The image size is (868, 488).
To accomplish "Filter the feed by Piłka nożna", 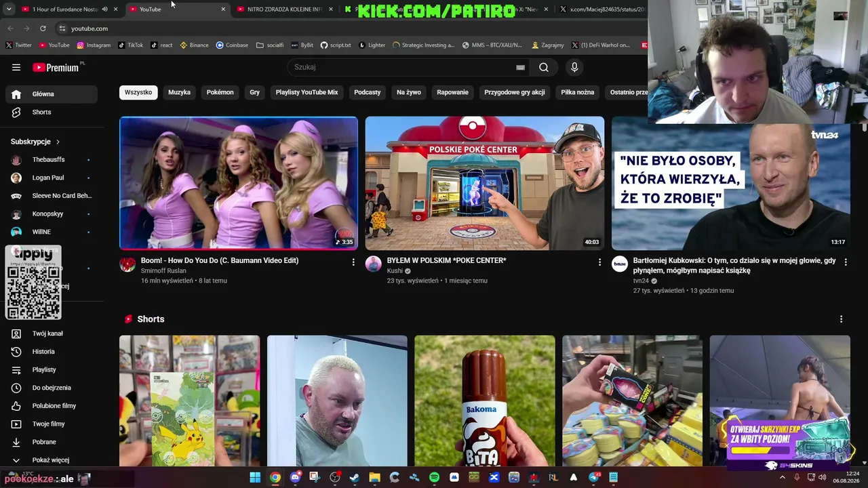I will tap(578, 92).
